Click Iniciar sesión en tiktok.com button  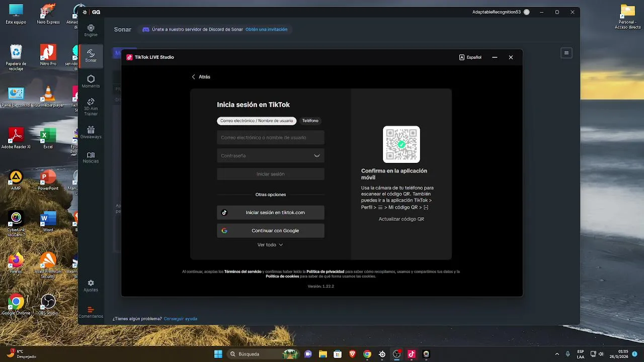coord(271,212)
